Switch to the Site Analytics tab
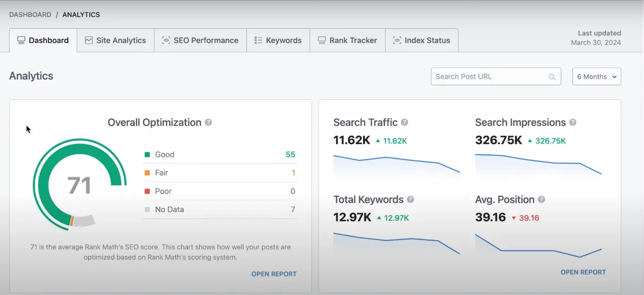Image resolution: width=644 pixels, height=295 pixels. 115,41
